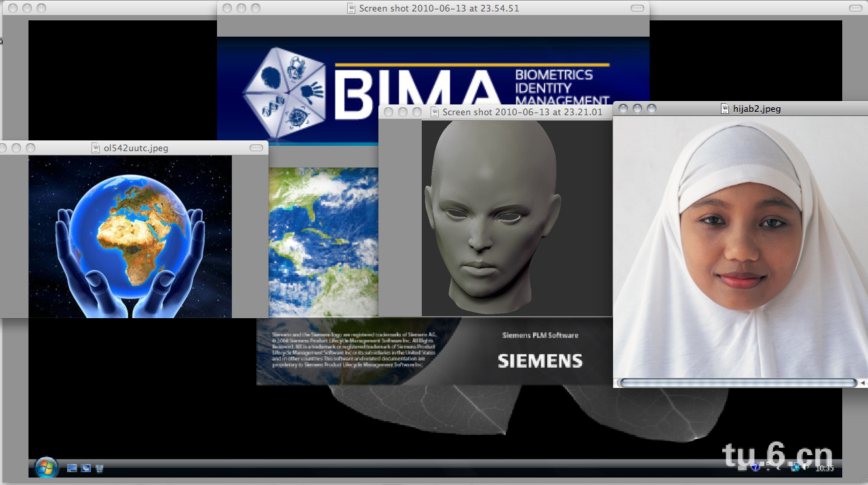Click the resize grip of ol542uutc.jpeg window

[264, 314]
